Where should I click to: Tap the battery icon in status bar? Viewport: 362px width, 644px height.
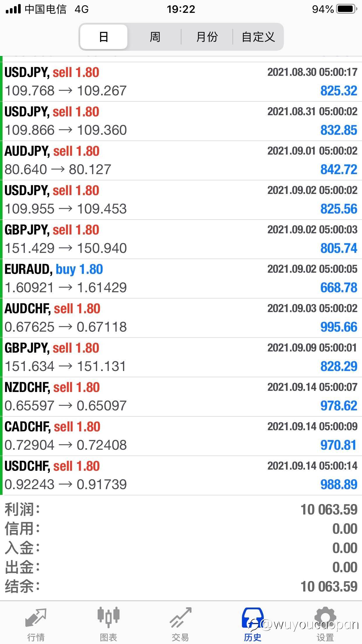[x=346, y=9]
